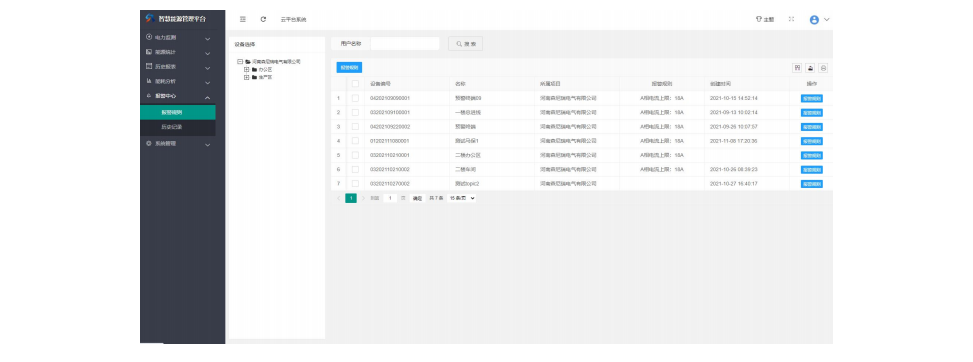This screenshot has height=362, width=973.
Task: Click the export icon above table
Action: tap(810, 68)
